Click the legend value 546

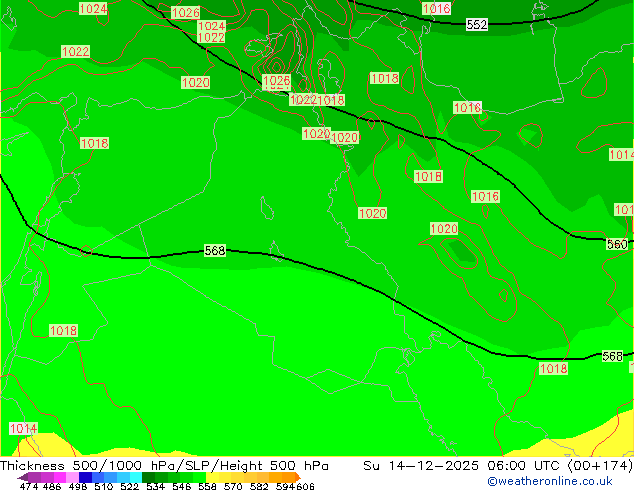[181, 486]
